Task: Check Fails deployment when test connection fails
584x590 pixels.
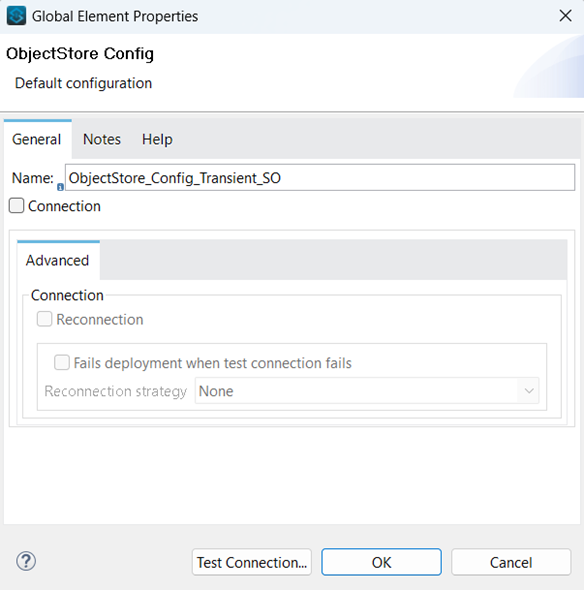Action: (62, 363)
